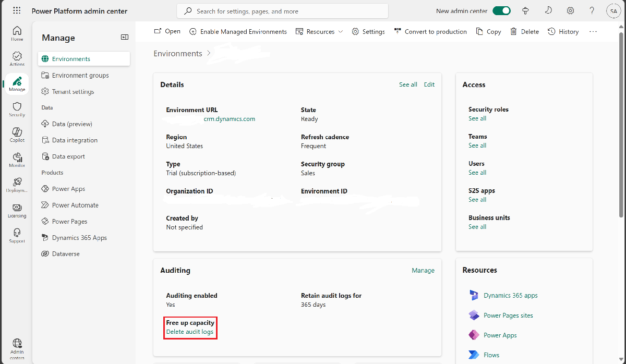Click Convert to production button
The height and width of the screenshot is (364, 626).
(430, 32)
